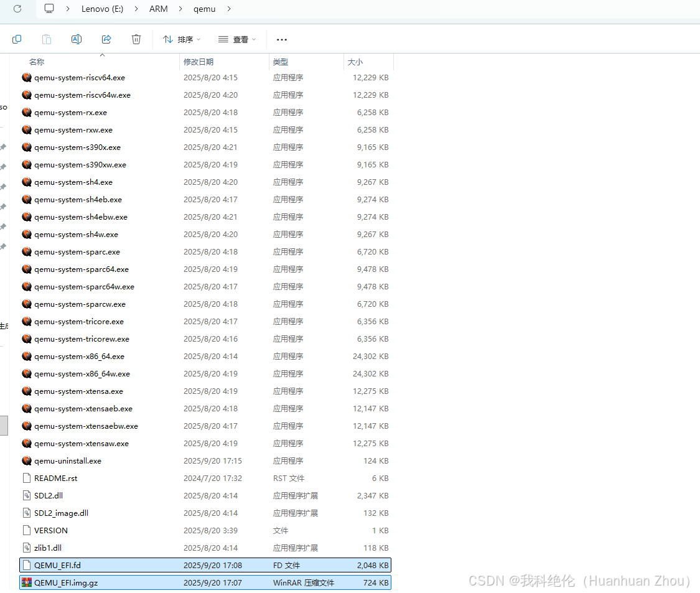The height and width of the screenshot is (593, 700).
Task: Open the more options ellipsis menu
Action: coord(282,39)
